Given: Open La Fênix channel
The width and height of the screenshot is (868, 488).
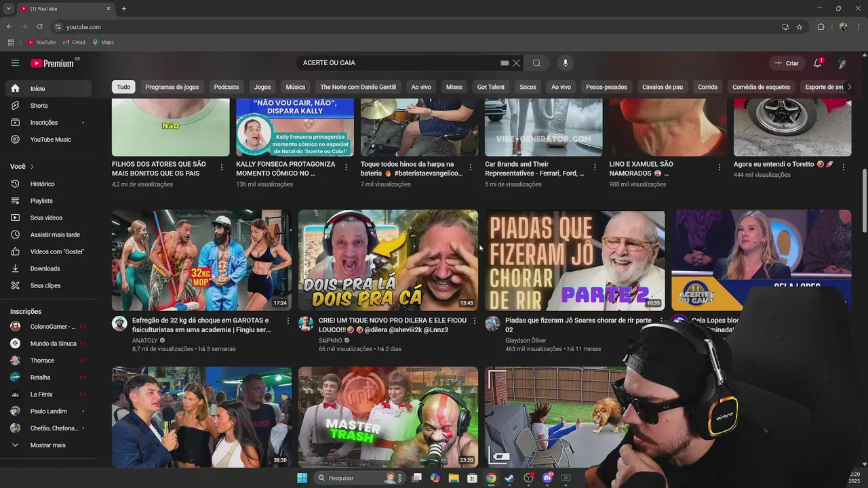Looking at the screenshot, I should (x=47, y=394).
